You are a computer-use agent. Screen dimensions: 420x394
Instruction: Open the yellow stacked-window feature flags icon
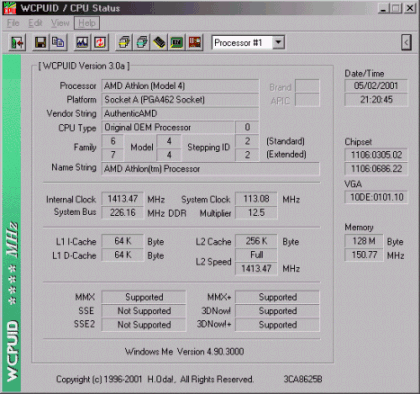[x=124, y=42]
